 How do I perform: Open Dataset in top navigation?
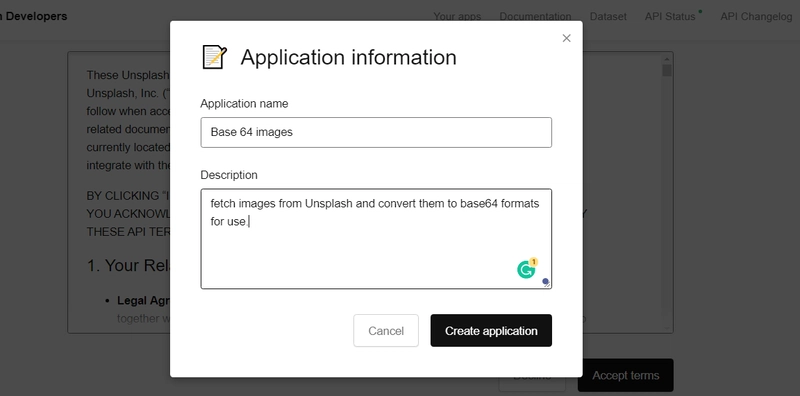(x=608, y=16)
